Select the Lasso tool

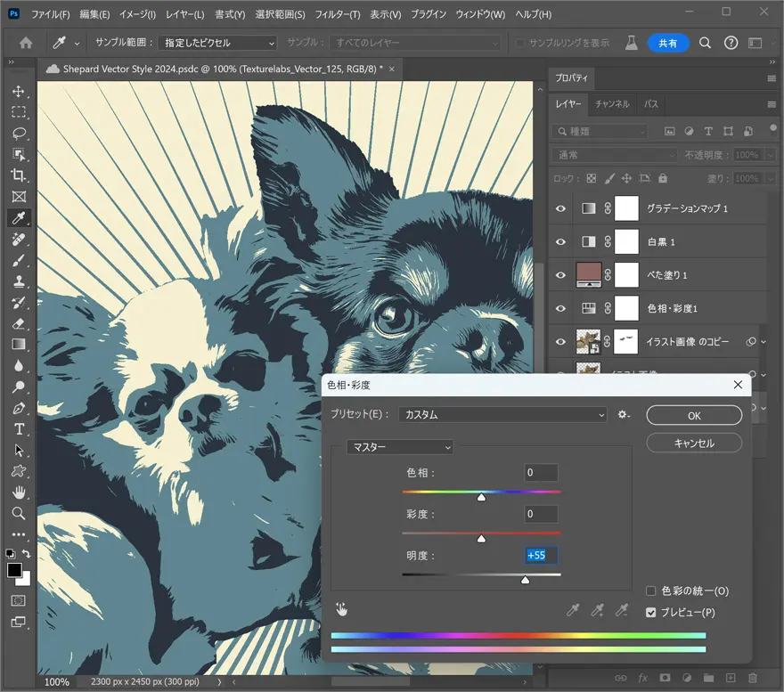[x=19, y=134]
